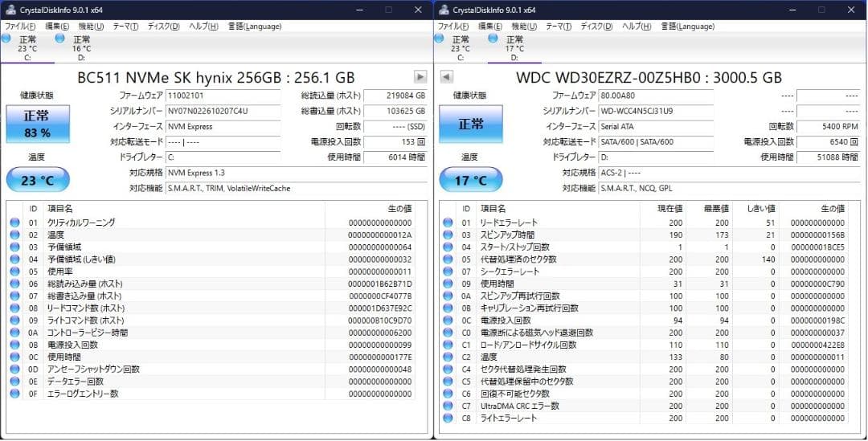The width and height of the screenshot is (868, 441).
Task: Select リードコマンド数 (ホスト) row
Action: pyautogui.click(x=211, y=308)
